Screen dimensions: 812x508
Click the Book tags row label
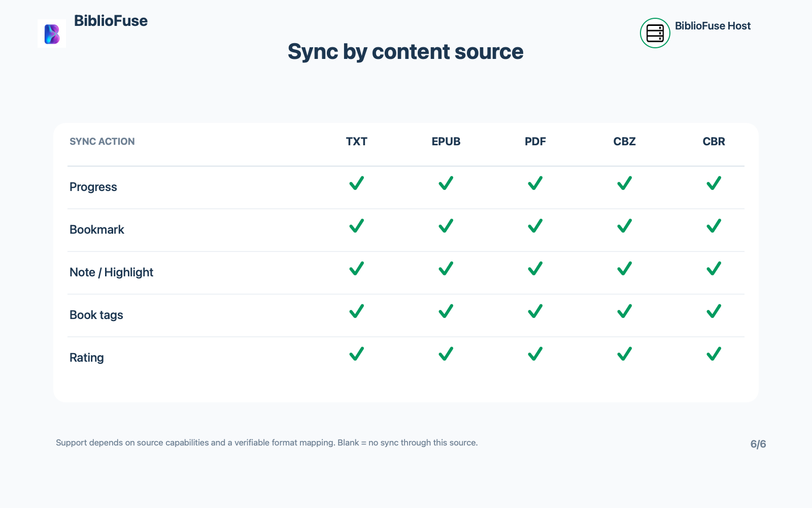click(x=96, y=315)
